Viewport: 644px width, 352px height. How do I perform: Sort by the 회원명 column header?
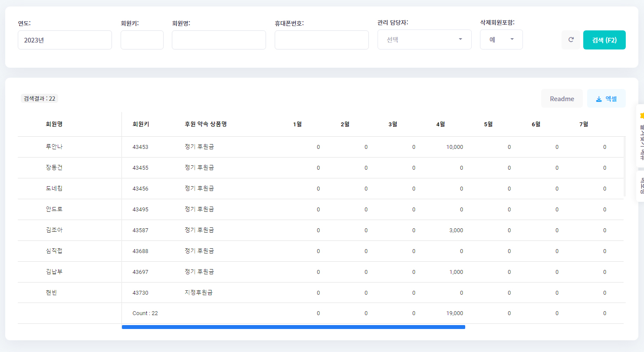coord(54,124)
